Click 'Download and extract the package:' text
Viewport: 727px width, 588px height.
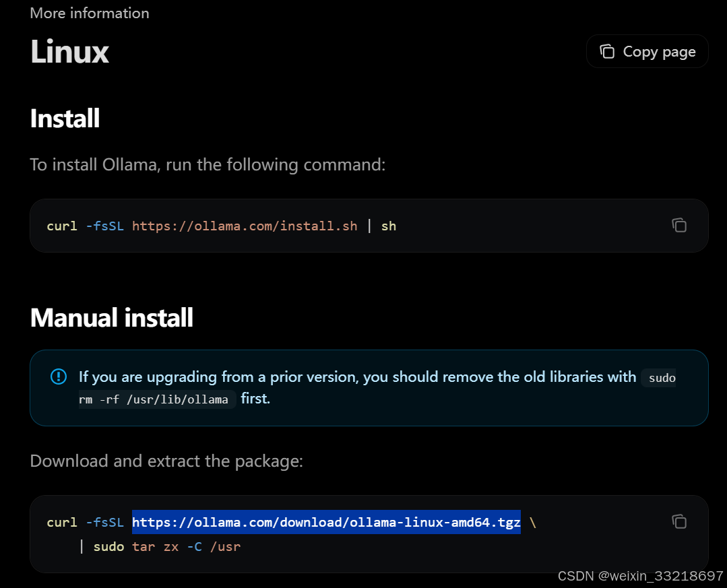pos(166,461)
